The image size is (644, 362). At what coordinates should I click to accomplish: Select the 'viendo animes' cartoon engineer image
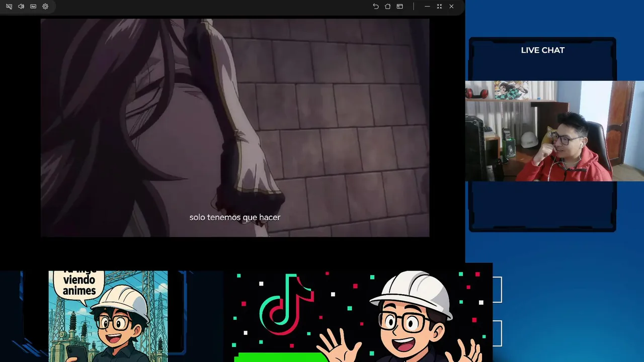108,316
